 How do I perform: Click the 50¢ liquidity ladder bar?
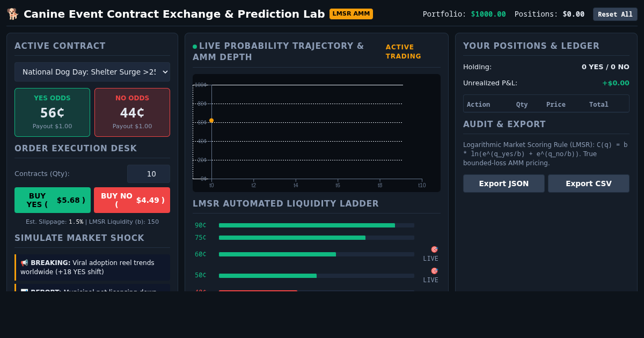point(317,276)
